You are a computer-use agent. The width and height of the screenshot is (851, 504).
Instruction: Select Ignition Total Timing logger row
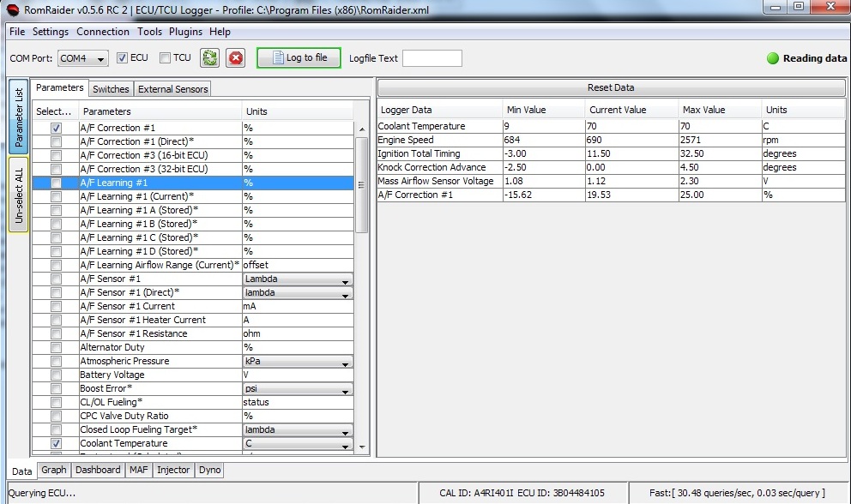611,153
